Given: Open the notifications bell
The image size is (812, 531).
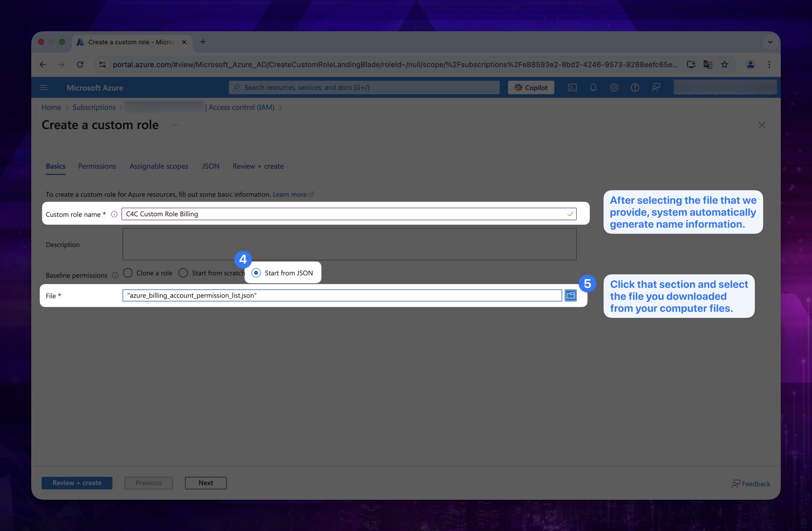Looking at the screenshot, I should [593, 88].
